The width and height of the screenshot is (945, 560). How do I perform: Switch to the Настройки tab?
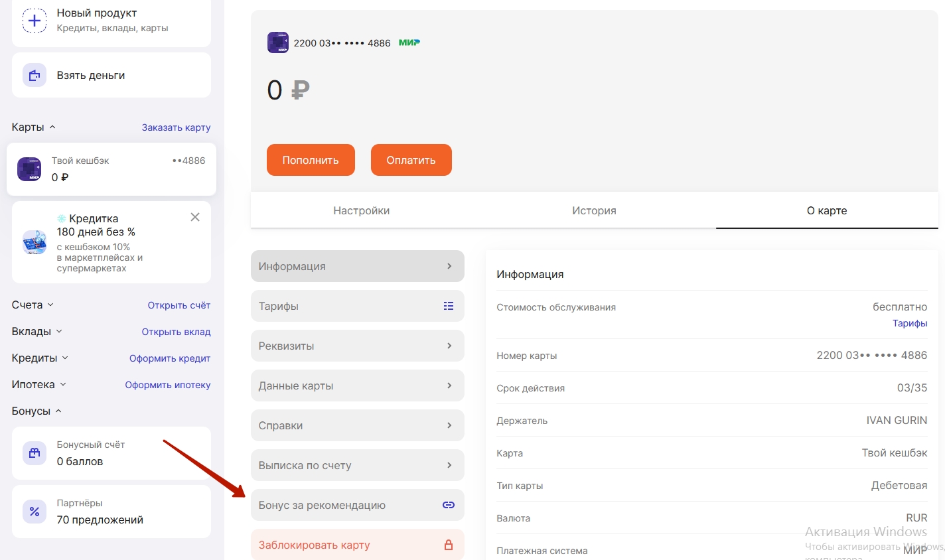click(362, 210)
